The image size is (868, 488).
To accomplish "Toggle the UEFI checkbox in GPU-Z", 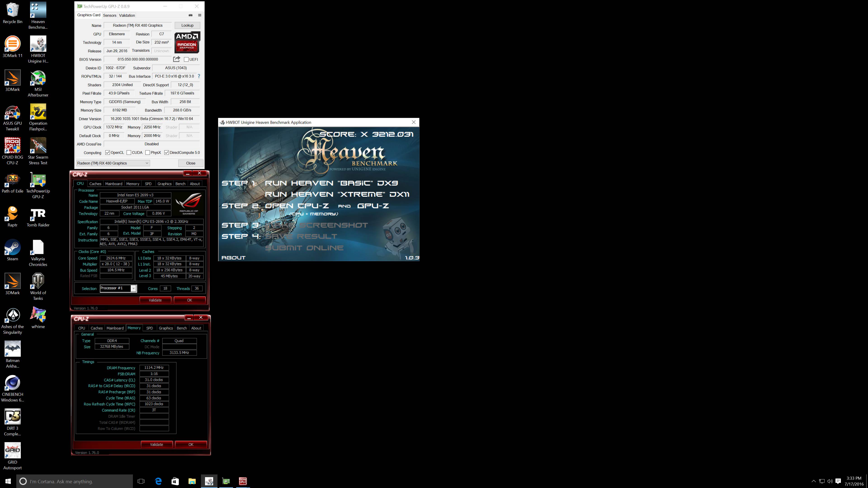I will point(186,60).
